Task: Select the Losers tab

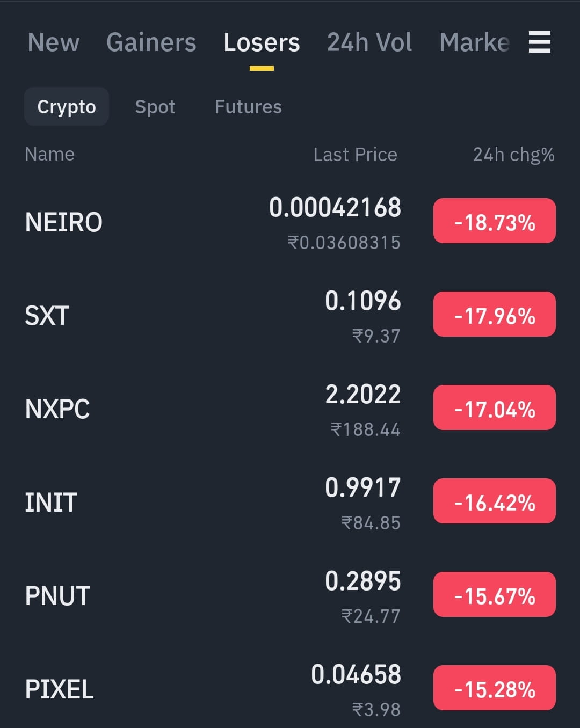Action: 262,42
